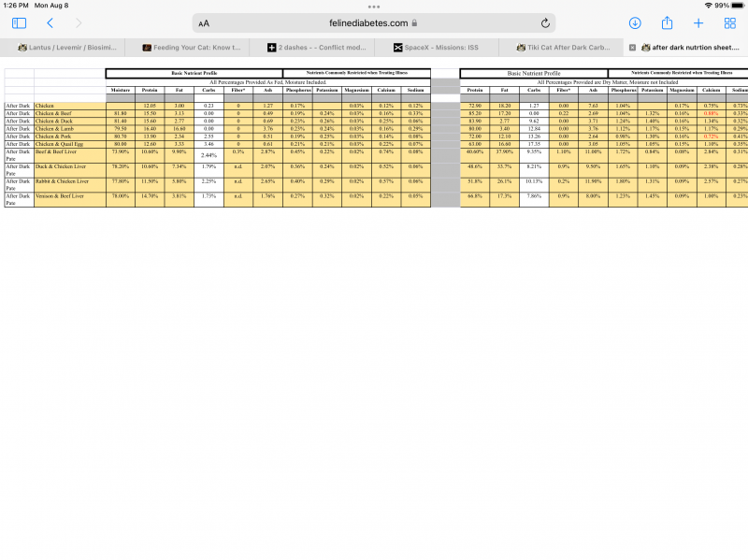Open the page text size (AA) menu
748x560 pixels.
pyautogui.click(x=202, y=22)
